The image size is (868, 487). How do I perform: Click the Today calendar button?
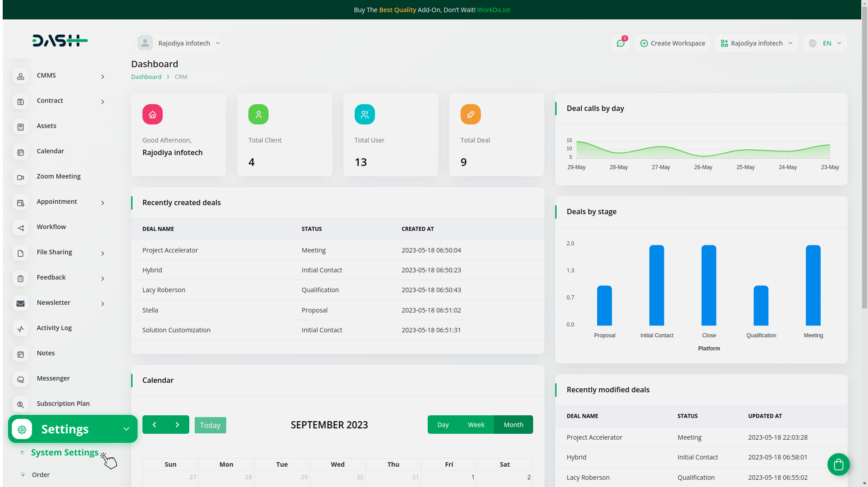pyautogui.click(x=210, y=425)
